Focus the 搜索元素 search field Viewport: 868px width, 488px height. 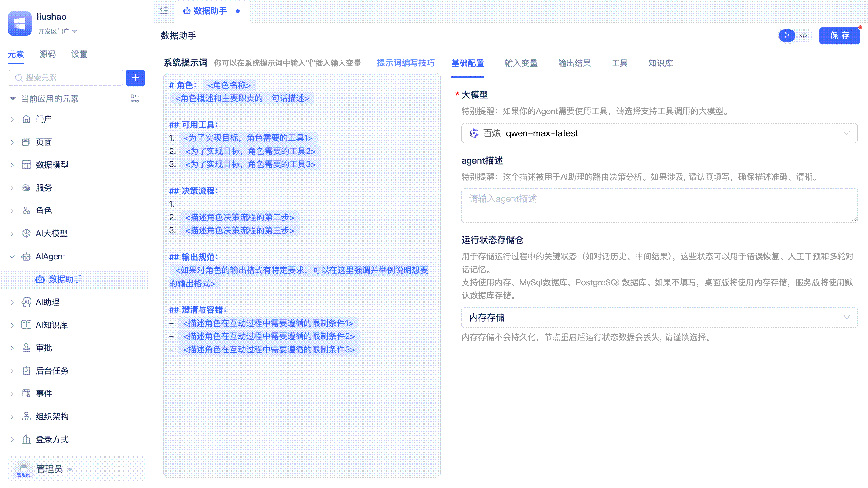point(65,78)
